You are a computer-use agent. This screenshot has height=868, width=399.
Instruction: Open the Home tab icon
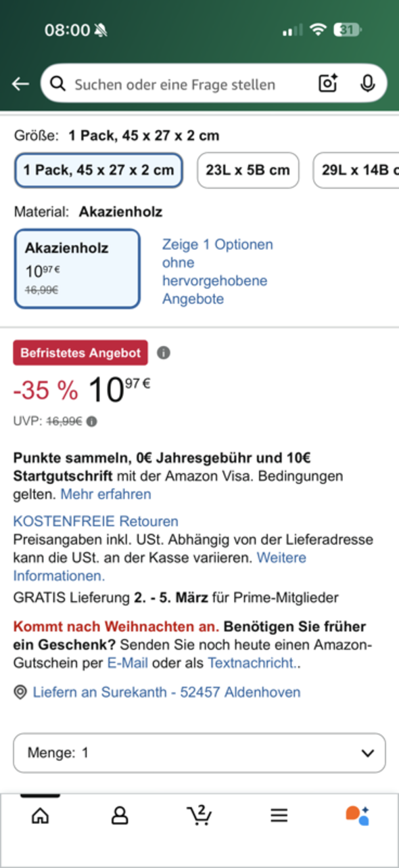(39, 815)
